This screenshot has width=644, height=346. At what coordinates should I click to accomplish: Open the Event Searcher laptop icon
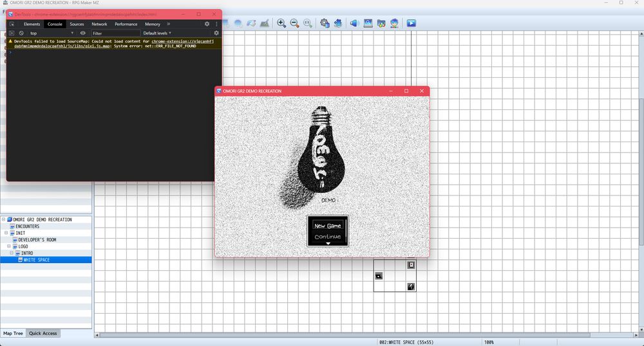[368, 23]
